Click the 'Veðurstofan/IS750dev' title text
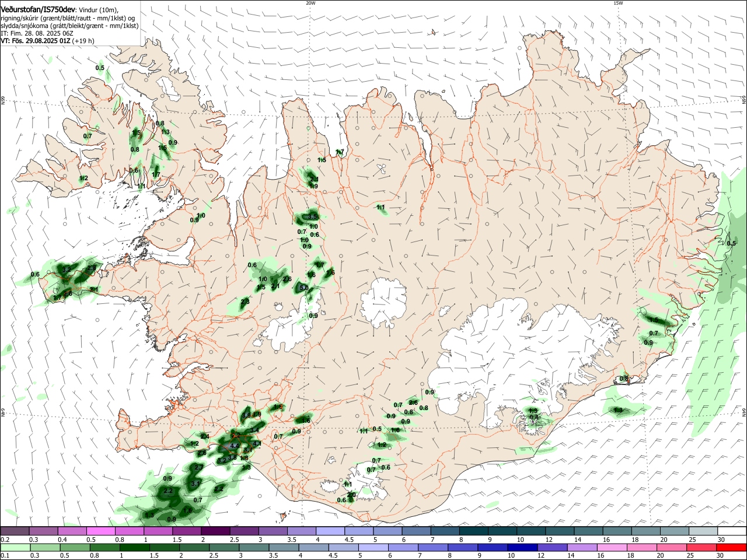 coord(38,9)
